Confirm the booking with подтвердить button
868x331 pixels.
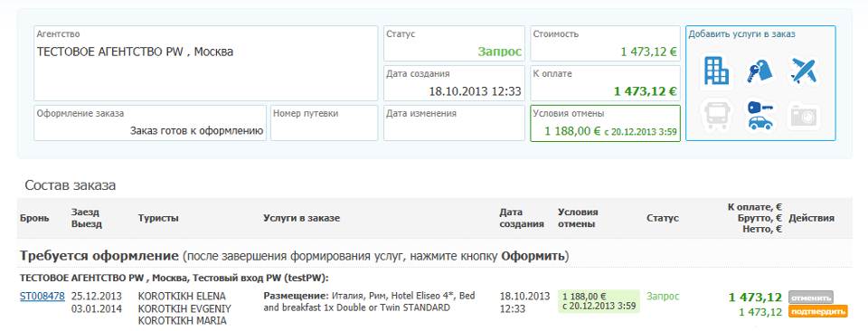[x=818, y=311]
